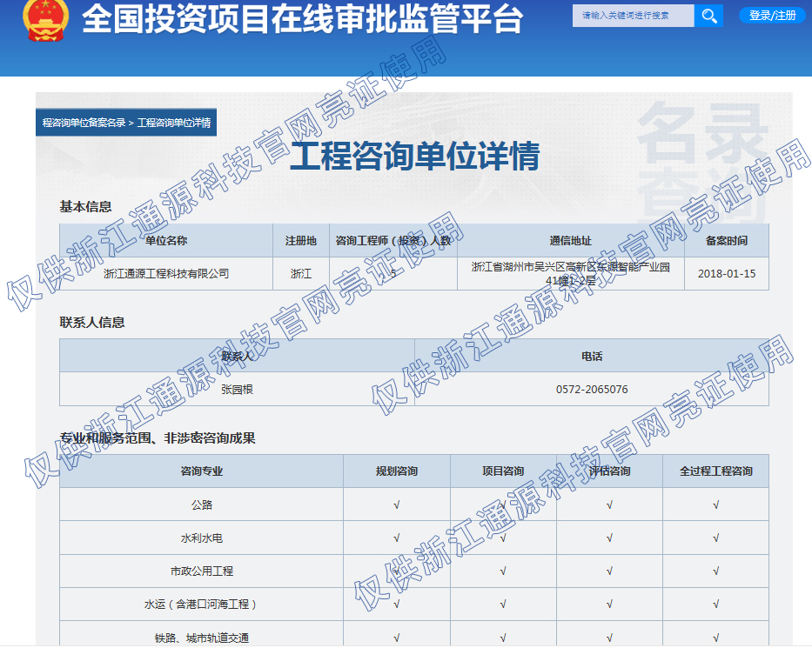This screenshot has height=648, width=812.
Task: Click the magnifier search icon
Action: click(708, 16)
